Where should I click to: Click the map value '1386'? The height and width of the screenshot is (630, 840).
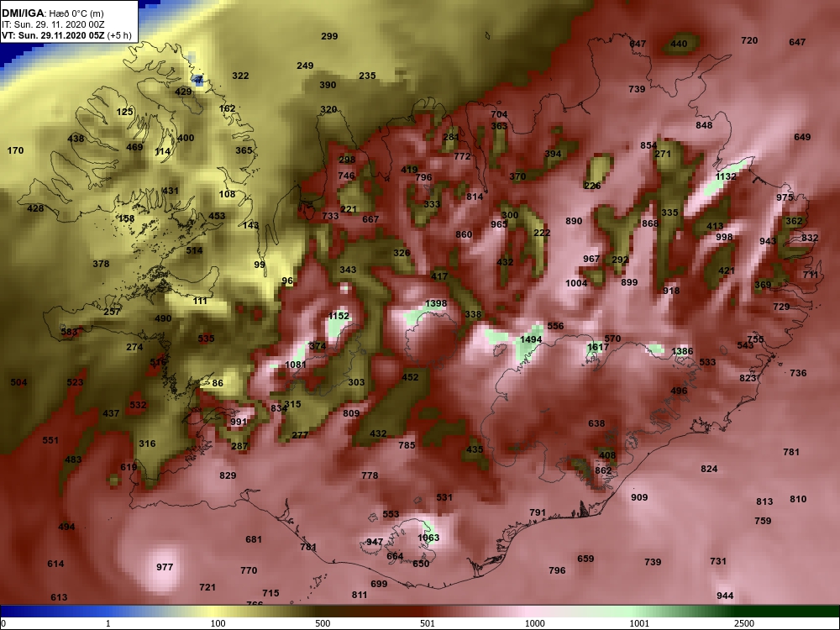click(682, 351)
